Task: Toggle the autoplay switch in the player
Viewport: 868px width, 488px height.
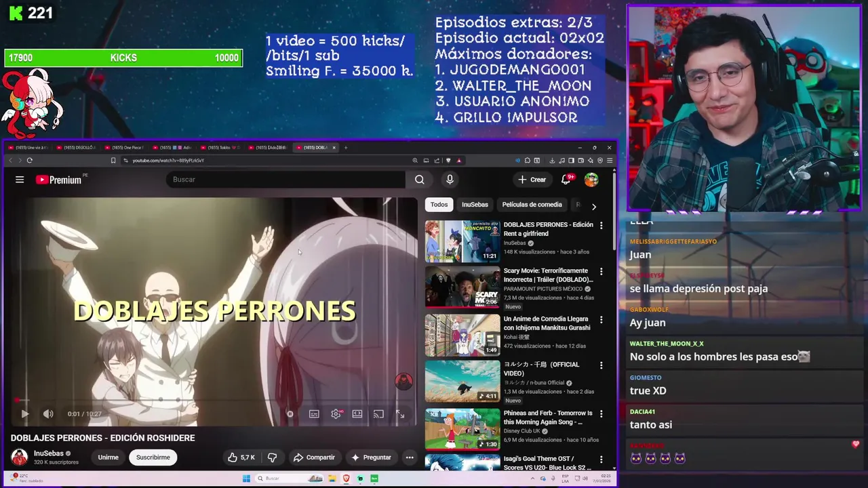Action: [x=290, y=414]
